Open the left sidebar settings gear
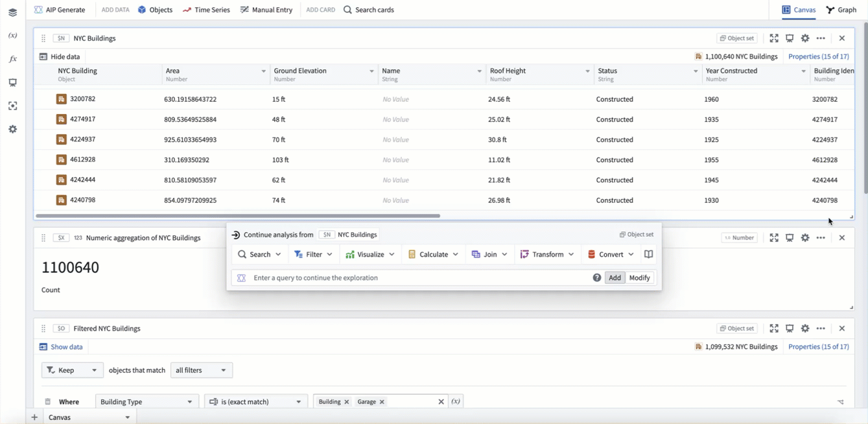Screen dimensions: 868x424 12,129
